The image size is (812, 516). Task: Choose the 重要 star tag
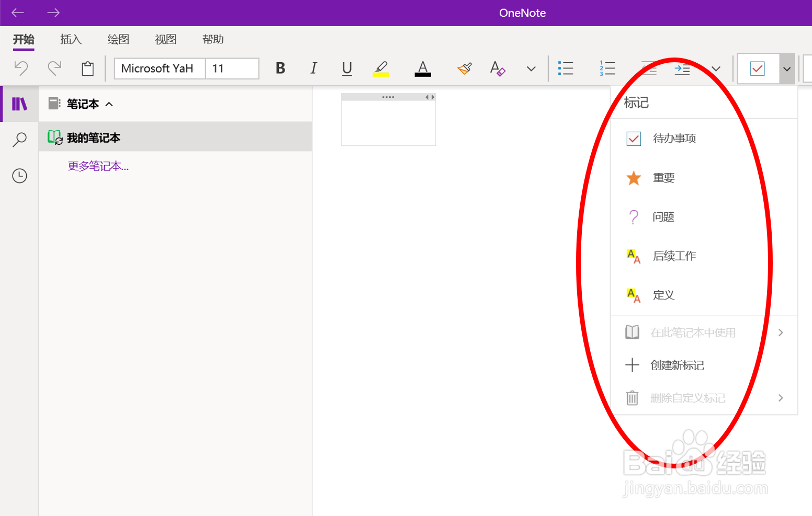[x=704, y=178]
